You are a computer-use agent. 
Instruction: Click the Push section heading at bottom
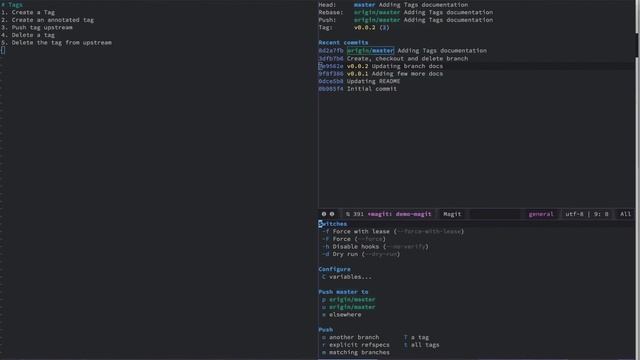pos(325,329)
